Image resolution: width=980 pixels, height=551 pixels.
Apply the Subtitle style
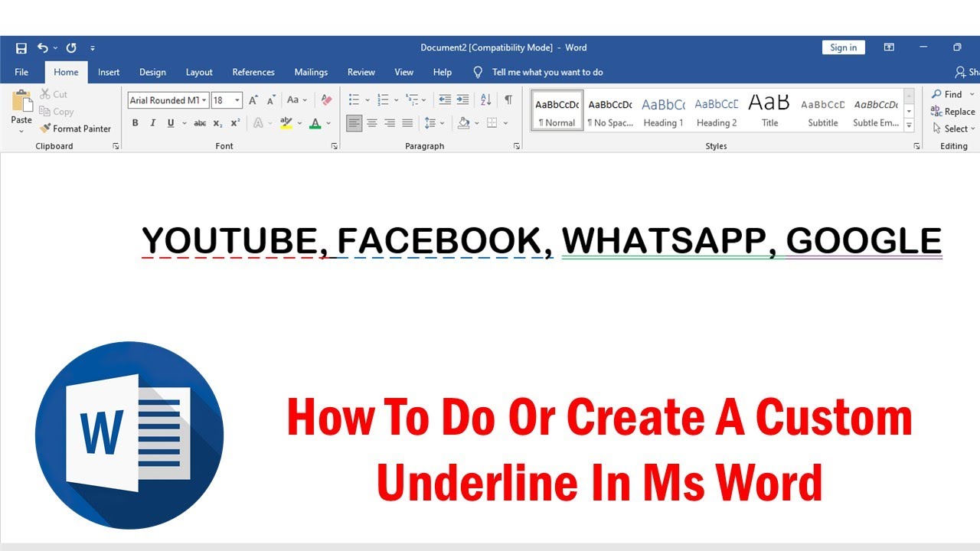pyautogui.click(x=823, y=111)
